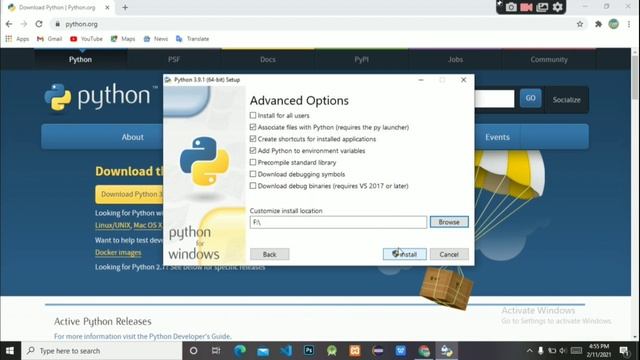
Task: Click the Customize install location field
Action: coord(338,222)
